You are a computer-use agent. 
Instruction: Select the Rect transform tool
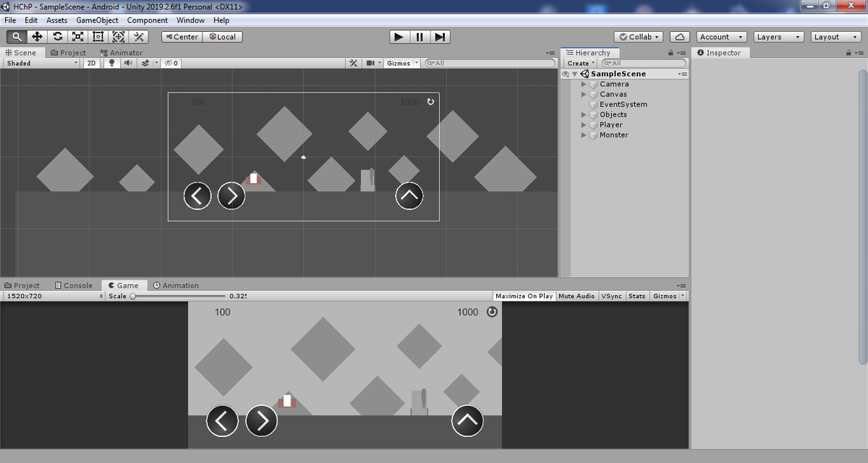coord(98,37)
